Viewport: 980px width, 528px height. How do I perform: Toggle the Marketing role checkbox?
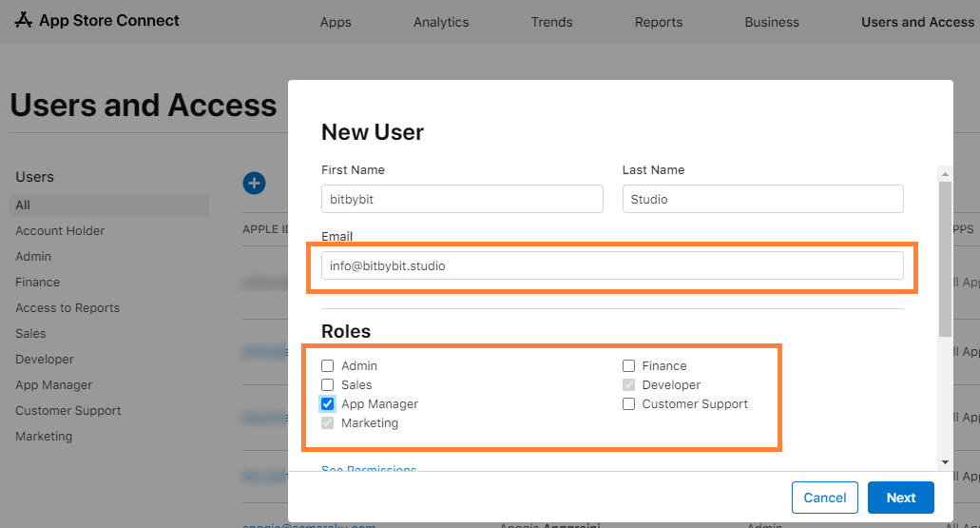click(328, 423)
